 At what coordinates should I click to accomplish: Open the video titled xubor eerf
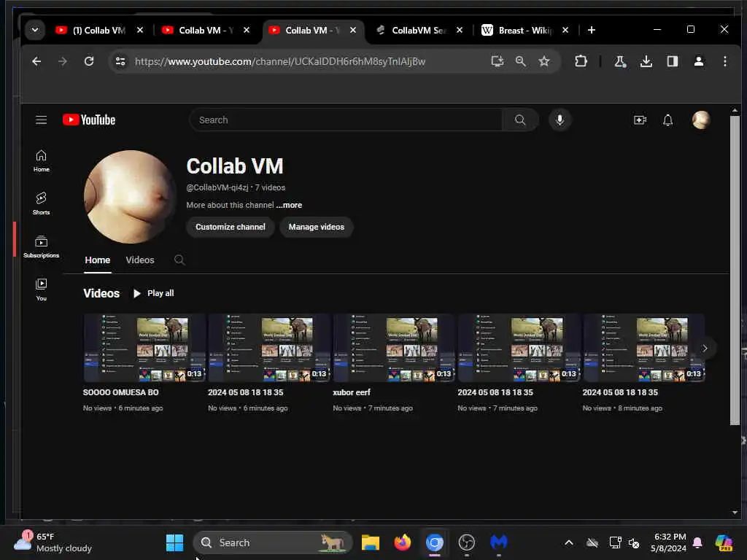point(352,392)
